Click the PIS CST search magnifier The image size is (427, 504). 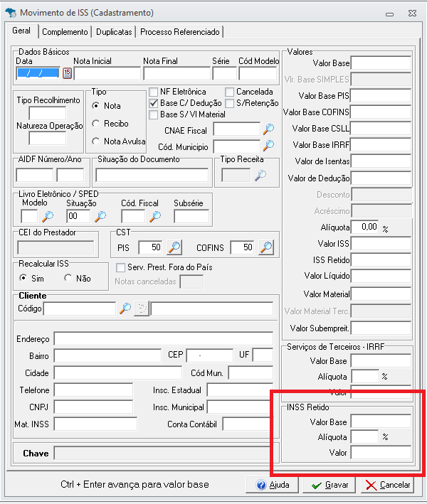[x=174, y=247]
